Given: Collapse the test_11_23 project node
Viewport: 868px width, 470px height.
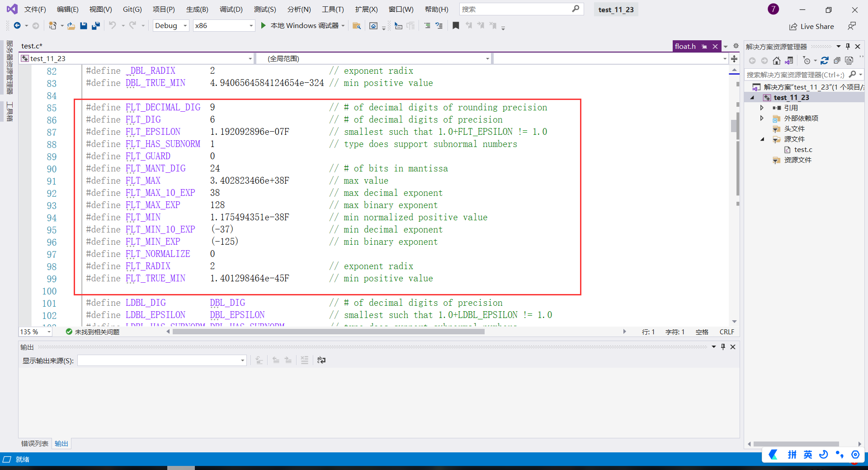Looking at the screenshot, I should (x=752, y=98).
